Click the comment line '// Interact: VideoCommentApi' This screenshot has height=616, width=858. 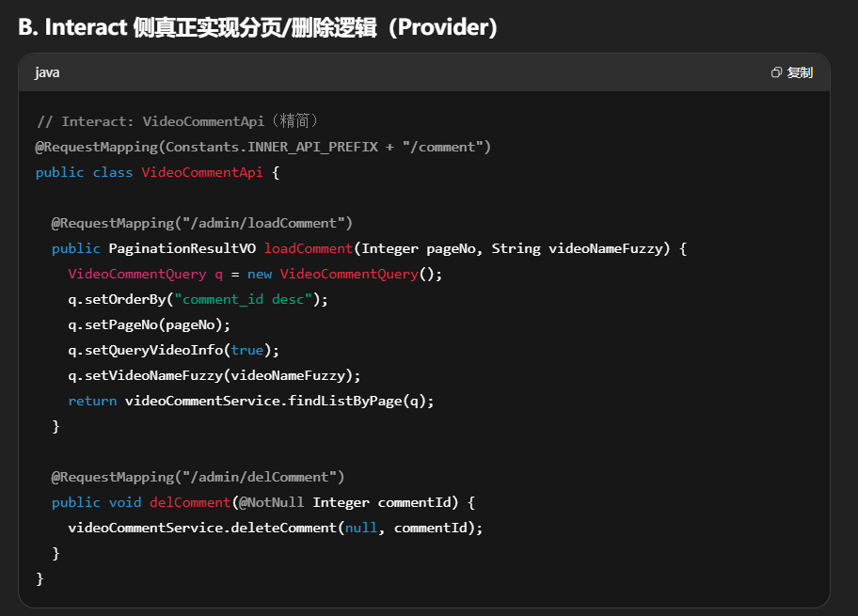coord(179,121)
